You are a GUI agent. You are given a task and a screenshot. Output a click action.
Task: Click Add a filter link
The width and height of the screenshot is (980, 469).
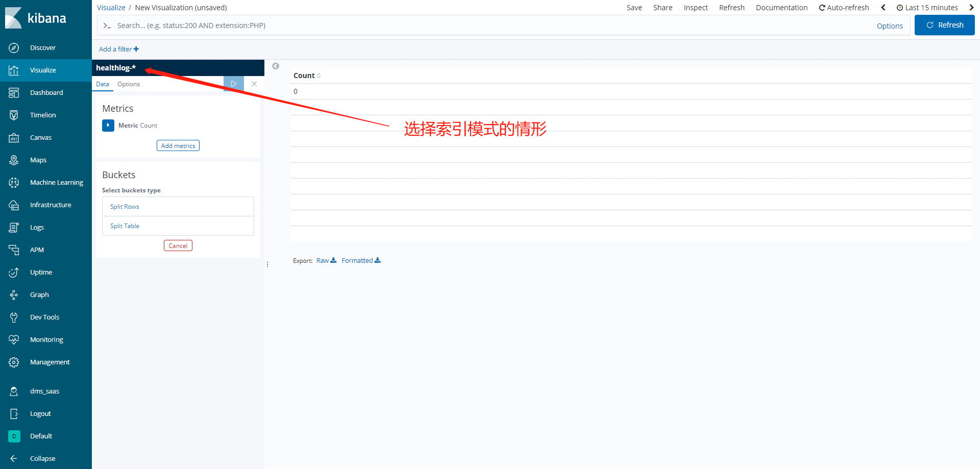[x=119, y=50]
